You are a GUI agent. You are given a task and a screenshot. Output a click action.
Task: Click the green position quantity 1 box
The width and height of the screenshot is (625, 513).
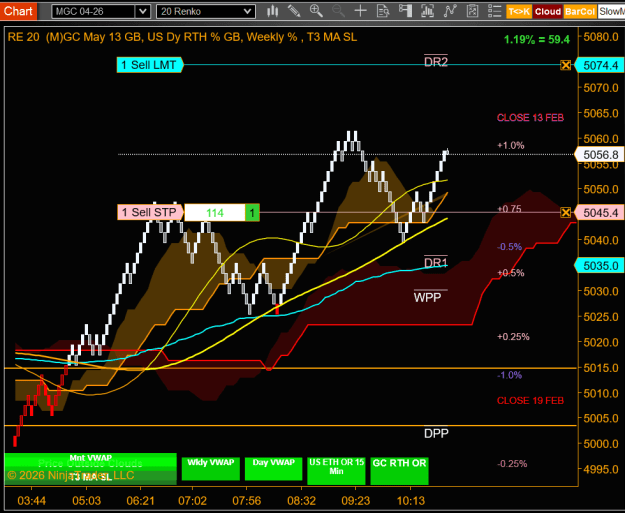[252, 212]
